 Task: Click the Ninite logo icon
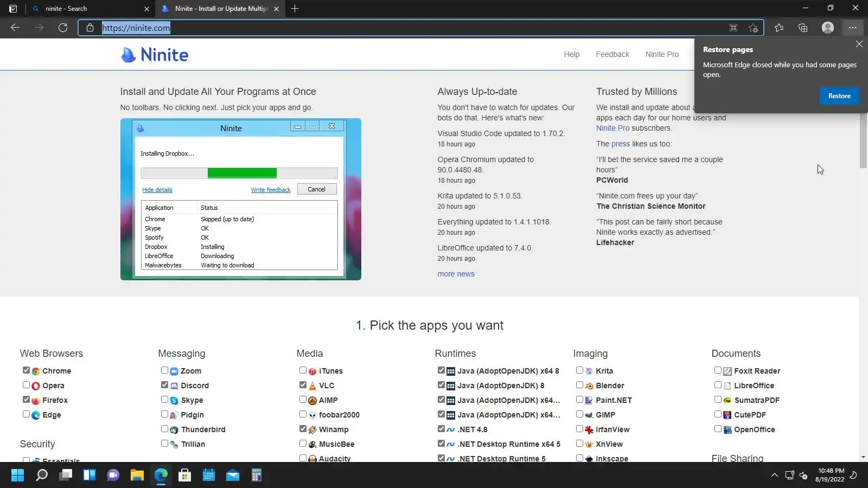pyautogui.click(x=128, y=55)
